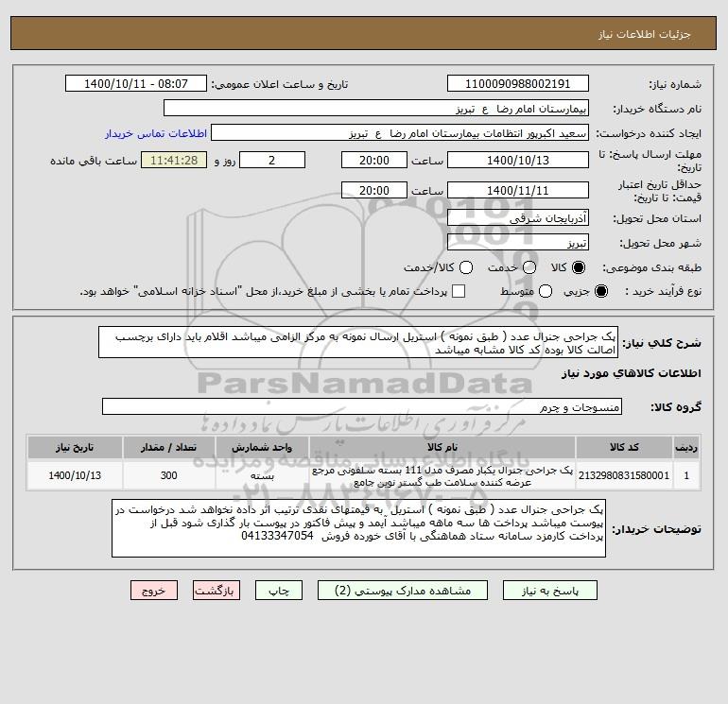The width and height of the screenshot is (728, 704).
Task: Click نام کالا column header
Action: [442, 447]
